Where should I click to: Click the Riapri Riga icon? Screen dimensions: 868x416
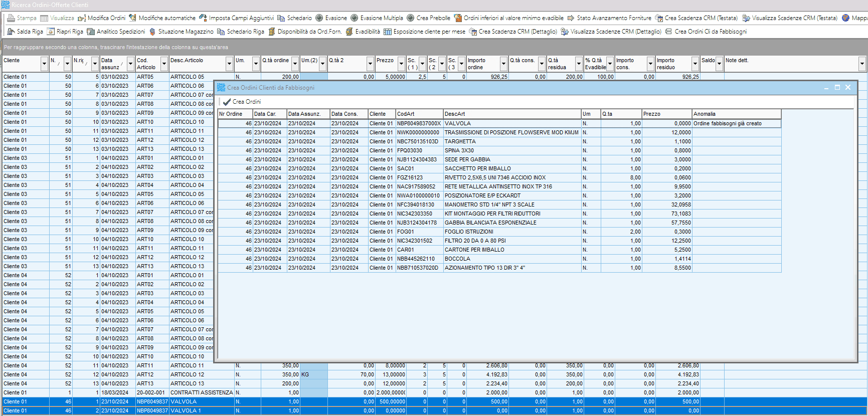click(51, 32)
